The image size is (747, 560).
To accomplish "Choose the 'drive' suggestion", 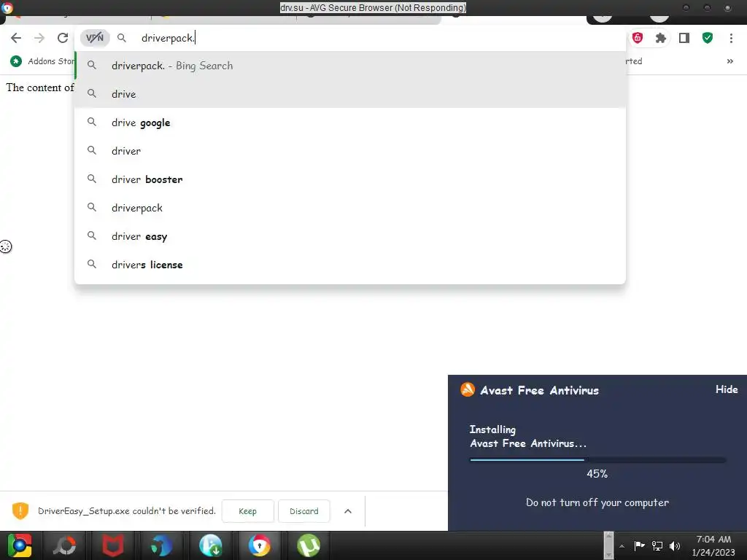I will tap(350, 94).
